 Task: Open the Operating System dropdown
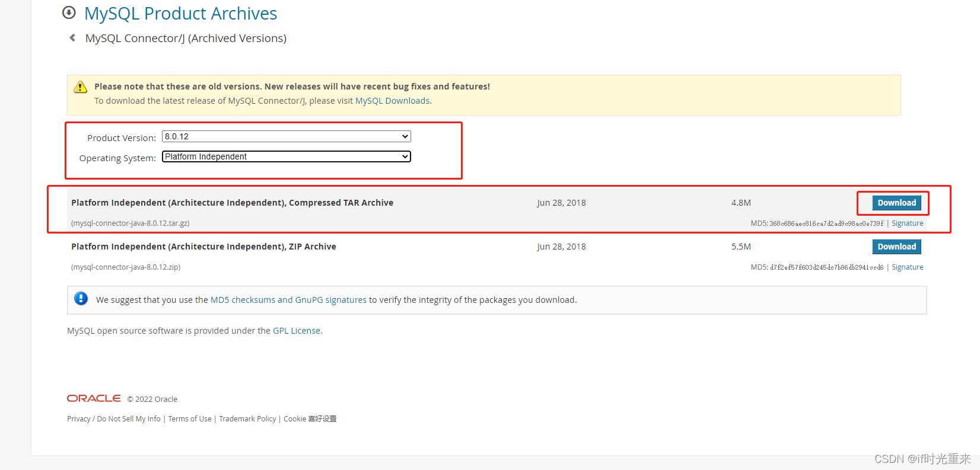(287, 156)
